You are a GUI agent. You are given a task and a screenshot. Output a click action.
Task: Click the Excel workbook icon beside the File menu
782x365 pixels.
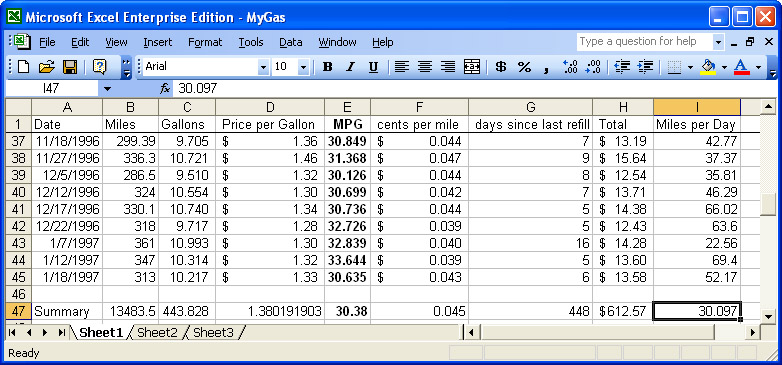coord(22,42)
